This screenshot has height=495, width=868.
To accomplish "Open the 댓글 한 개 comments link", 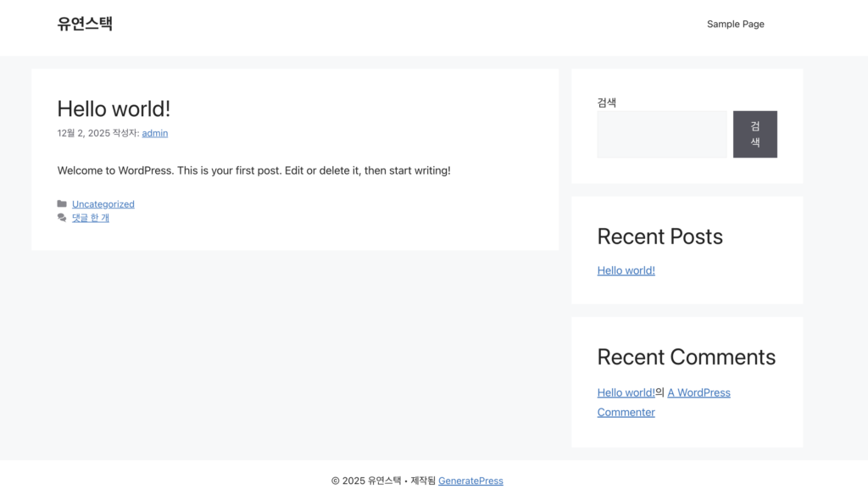I will point(90,218).
